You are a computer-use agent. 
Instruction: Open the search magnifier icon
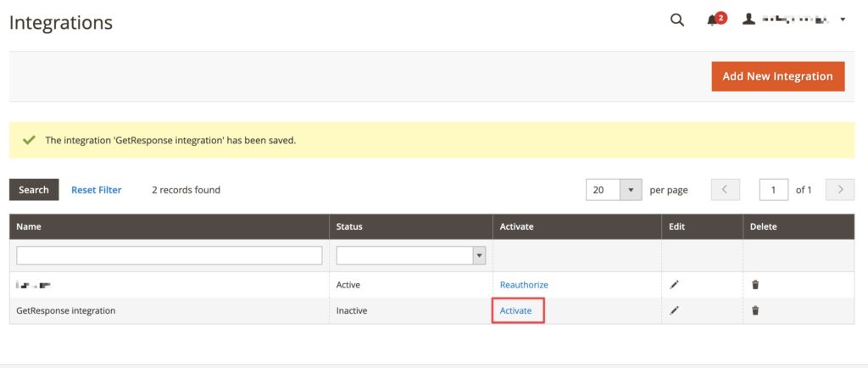coord(677,20)
